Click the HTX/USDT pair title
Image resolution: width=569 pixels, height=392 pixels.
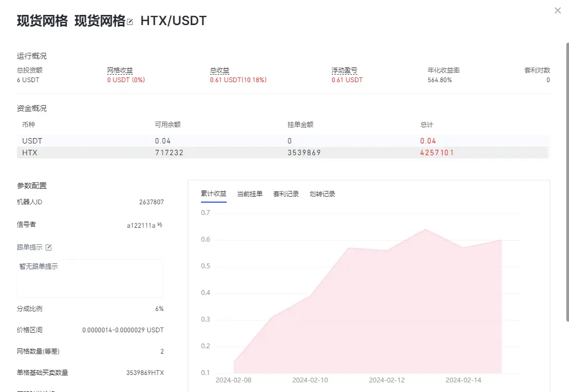pyautogui.click(x=173, y=21)
